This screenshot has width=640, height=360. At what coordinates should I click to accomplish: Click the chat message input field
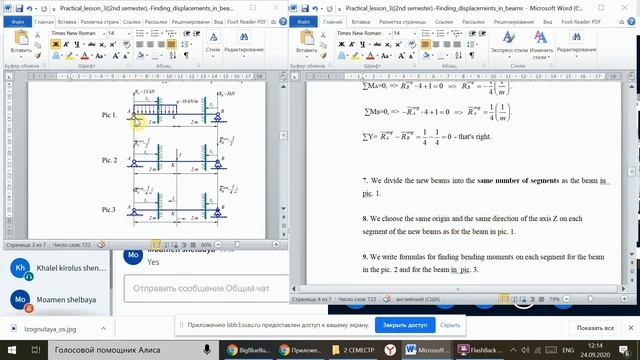[x=206, y=289]
